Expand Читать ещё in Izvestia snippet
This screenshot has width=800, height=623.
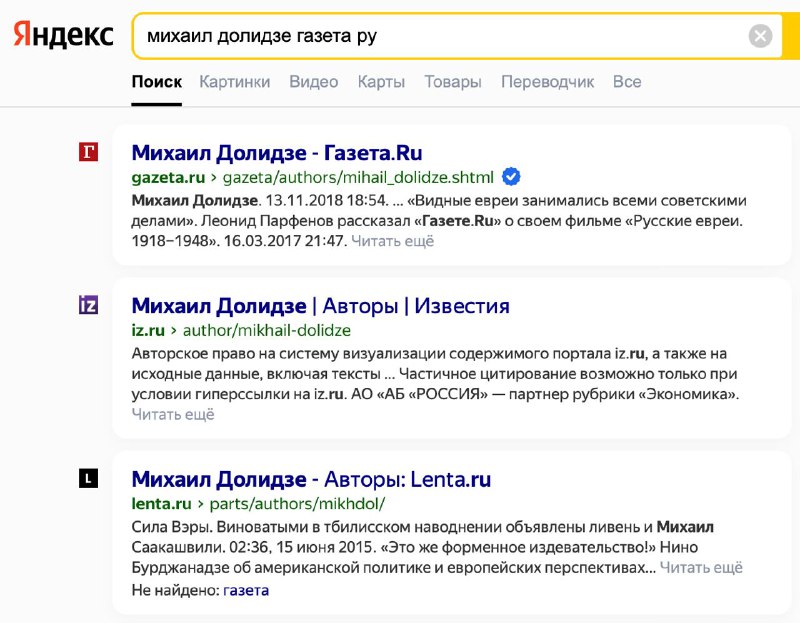[173, 414]
